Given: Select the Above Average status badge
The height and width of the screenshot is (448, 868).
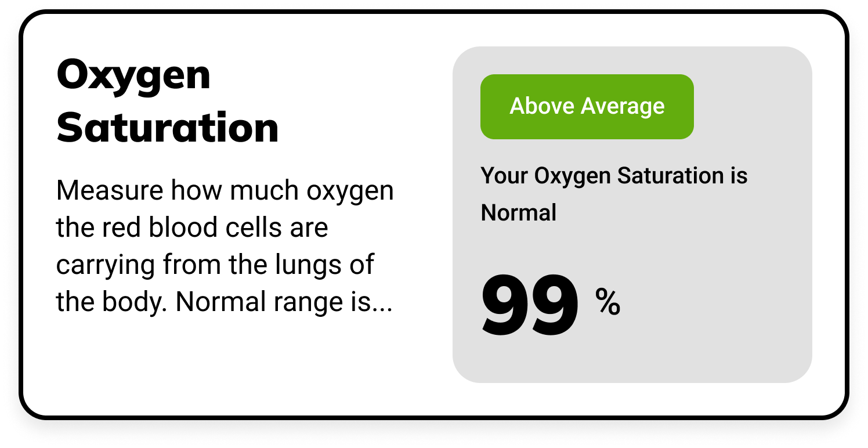Looking at the screenshot, I should pos(586,106).
